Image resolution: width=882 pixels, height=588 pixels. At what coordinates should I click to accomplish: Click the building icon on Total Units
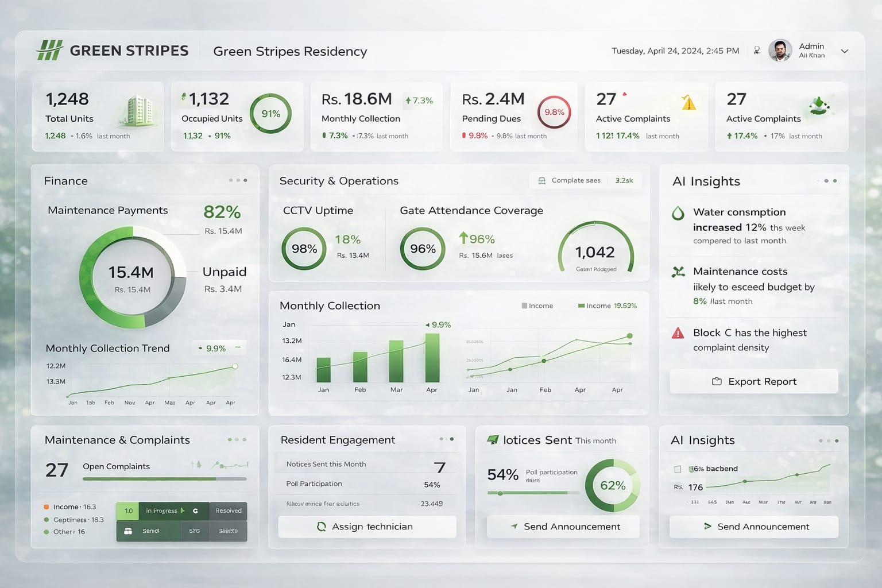(138, 110)
